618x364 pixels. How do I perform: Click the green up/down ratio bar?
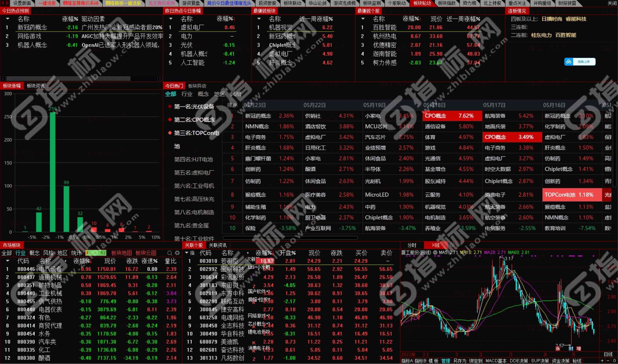[x=96, y=253]
